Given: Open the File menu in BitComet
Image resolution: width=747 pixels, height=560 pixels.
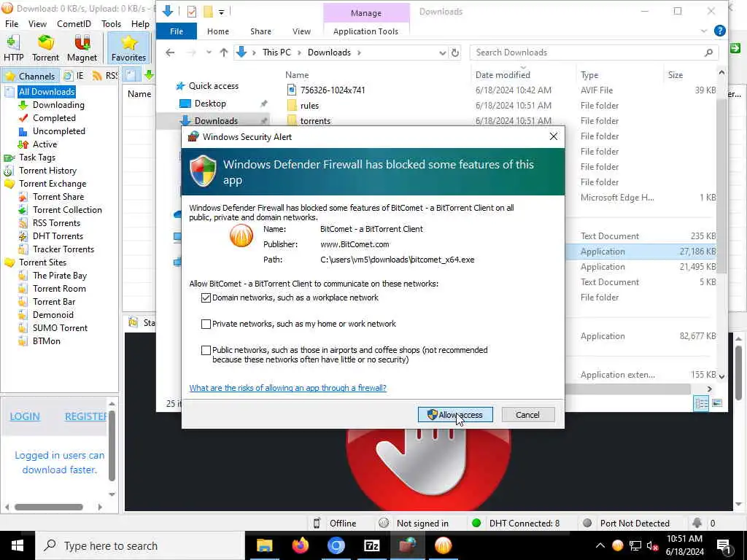Looking at the screenshot, I should [12, 24].
